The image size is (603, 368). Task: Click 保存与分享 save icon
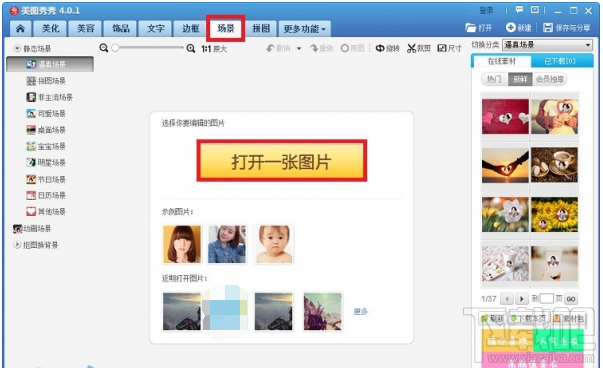(566, 28)
